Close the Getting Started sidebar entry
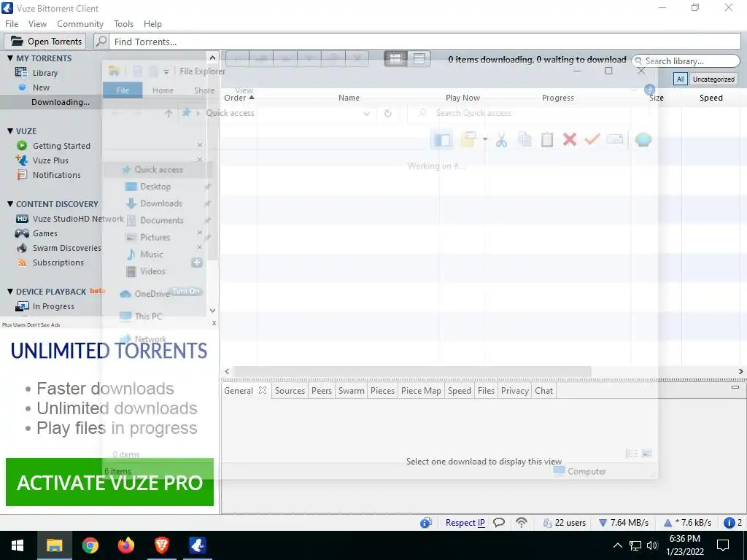 point(200,145)
